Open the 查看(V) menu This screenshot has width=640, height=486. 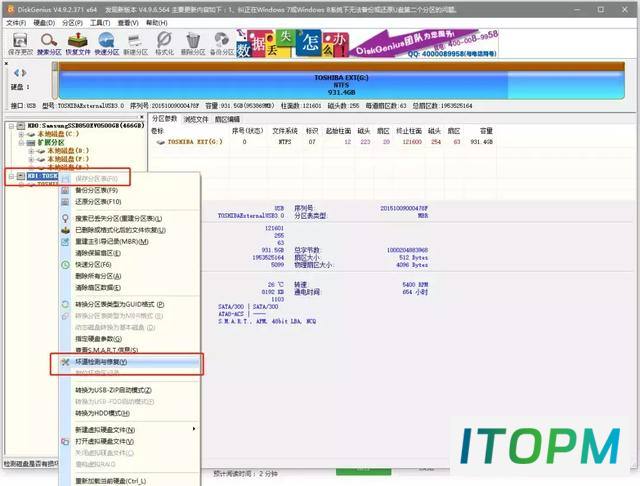tap(128, 23)
